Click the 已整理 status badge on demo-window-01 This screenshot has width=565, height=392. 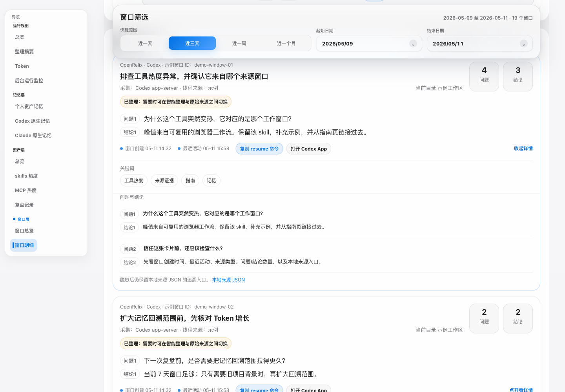(176, 102)
